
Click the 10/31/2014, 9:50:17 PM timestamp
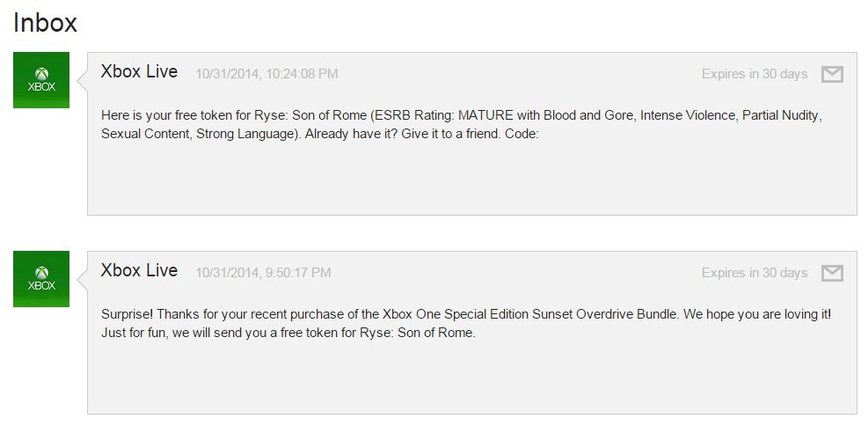pyautogui.click(x=263, y=273)
